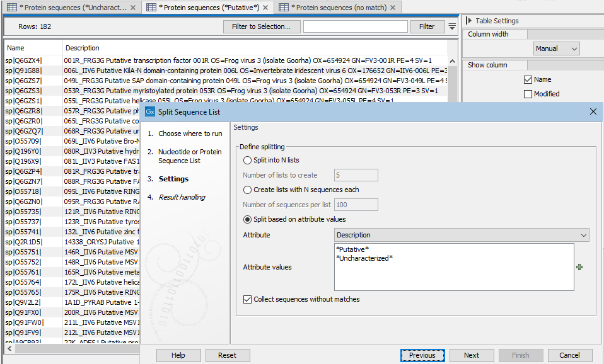Viewport: 604px width, 364px height.
Task: Open the Attribute dropdown showing Description
Action: pyautogui.click(x=461, y=234)
